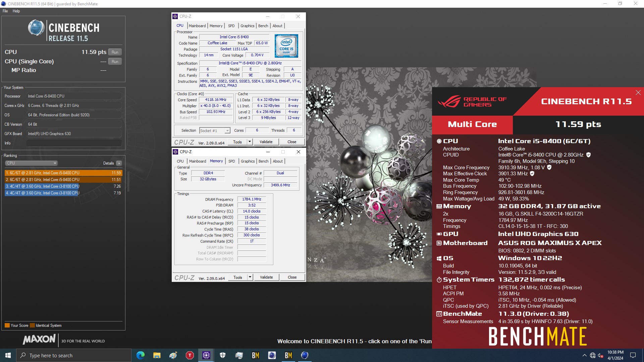Open About tab in upper CPU-Z window

277,26
